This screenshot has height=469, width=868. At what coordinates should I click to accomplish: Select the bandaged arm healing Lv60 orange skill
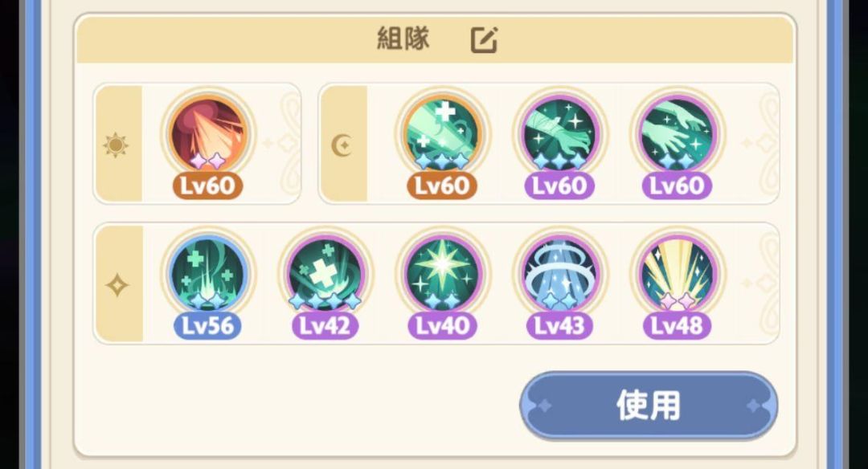click(442, 134)
